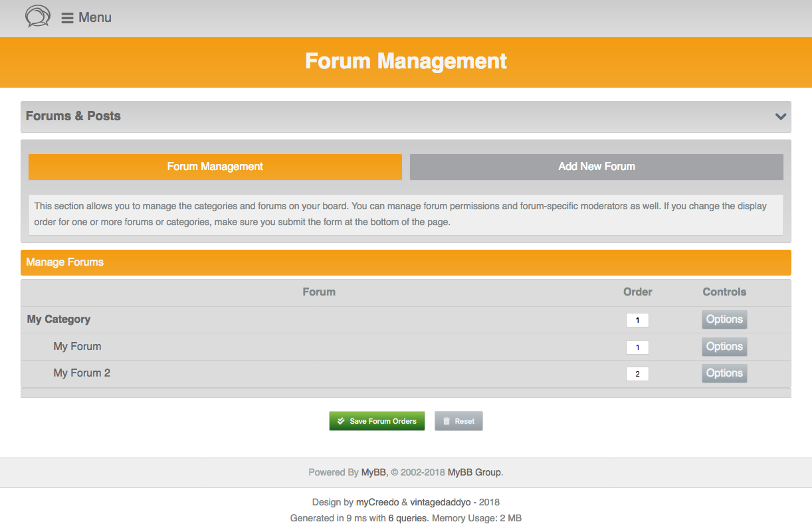Visit the MyBB Group footer link
Image resolution: width=812 pixels, height=524 pixels.
[x=474, y=473]
